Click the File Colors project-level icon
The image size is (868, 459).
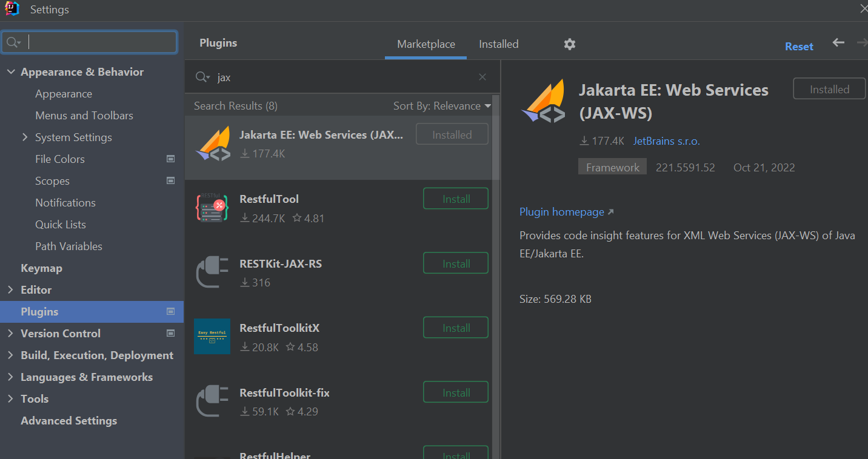[170, 159]
